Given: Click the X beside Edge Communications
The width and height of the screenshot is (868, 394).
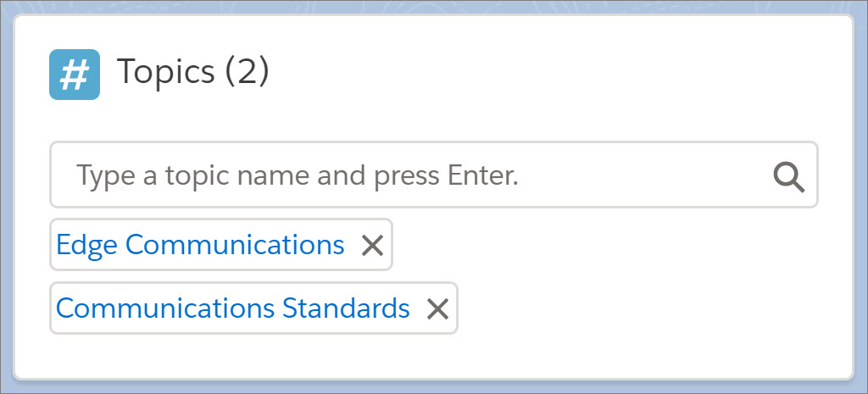Looking at the screenshot, I should 373,246.
